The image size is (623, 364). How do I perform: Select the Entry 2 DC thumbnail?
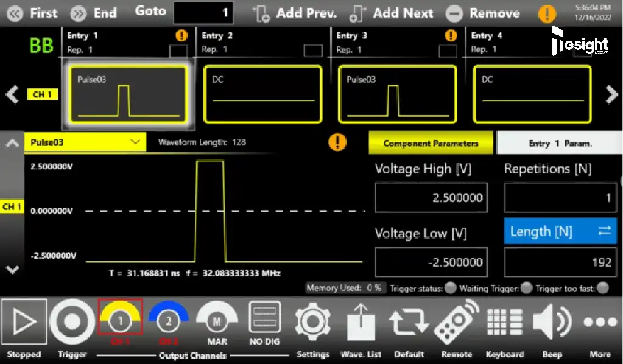click(x=262, y=94)
